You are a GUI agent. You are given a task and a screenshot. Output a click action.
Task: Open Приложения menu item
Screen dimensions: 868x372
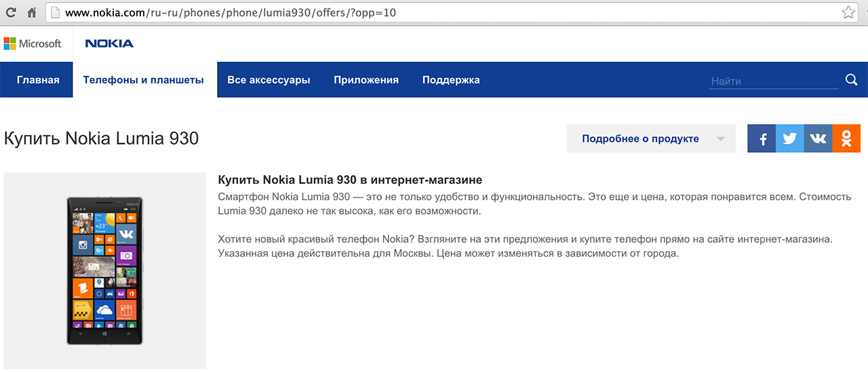click(366, 79)
